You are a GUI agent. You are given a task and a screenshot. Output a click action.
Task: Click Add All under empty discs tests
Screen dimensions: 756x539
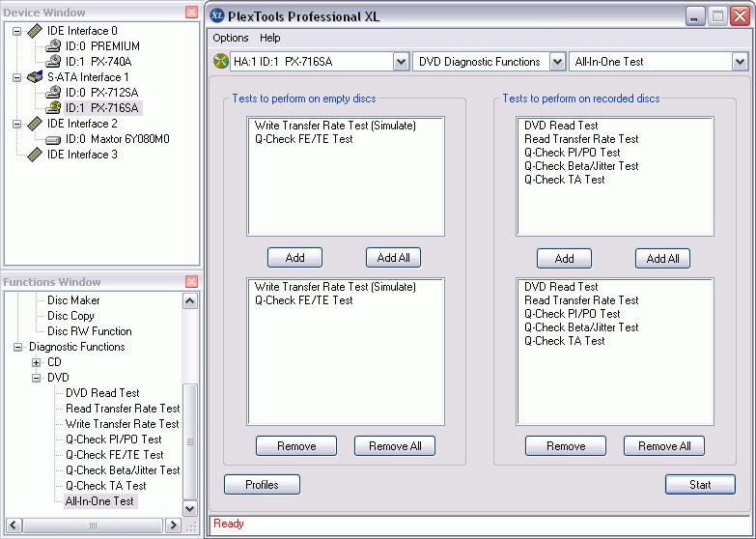coord(393,258)
